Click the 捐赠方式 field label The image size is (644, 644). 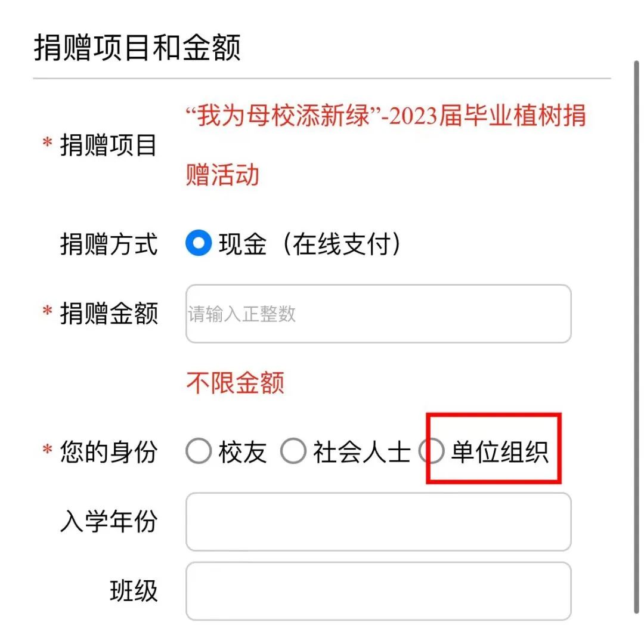(109, 244)
